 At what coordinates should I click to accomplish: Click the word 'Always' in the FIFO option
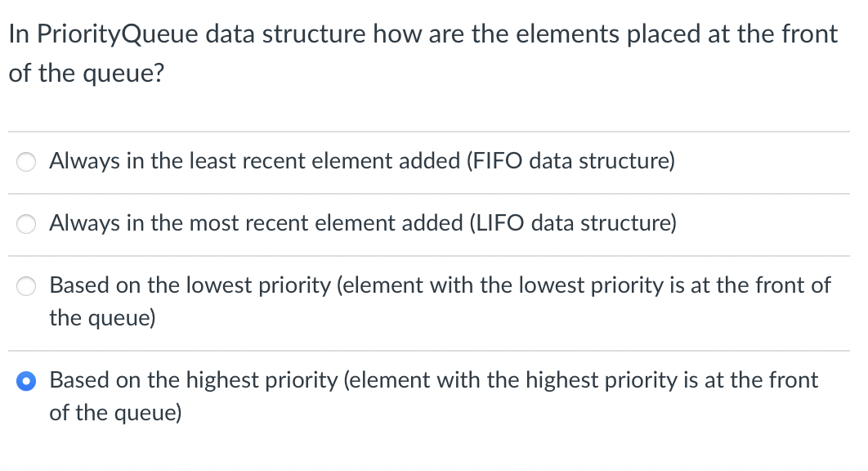[x=85, y=161]
